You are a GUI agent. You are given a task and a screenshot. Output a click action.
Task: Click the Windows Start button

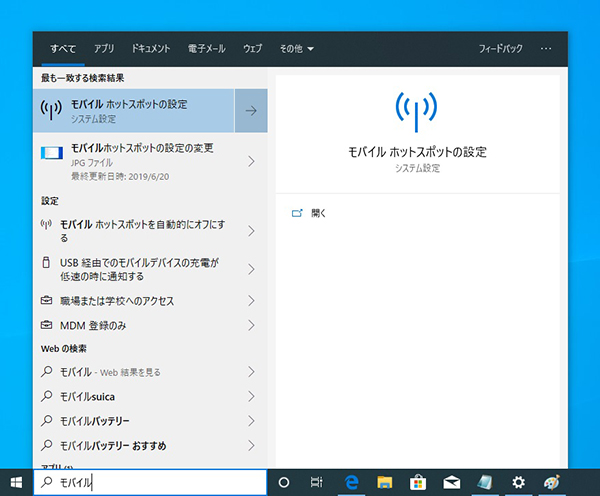point(16,482)
